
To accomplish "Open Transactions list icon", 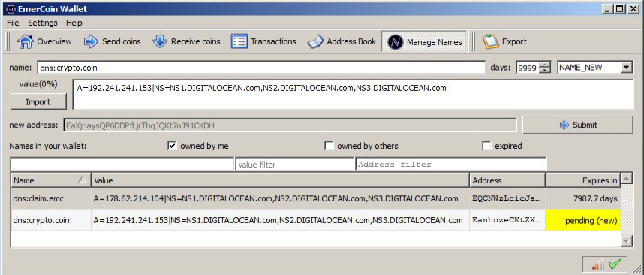I will point(239,41).
